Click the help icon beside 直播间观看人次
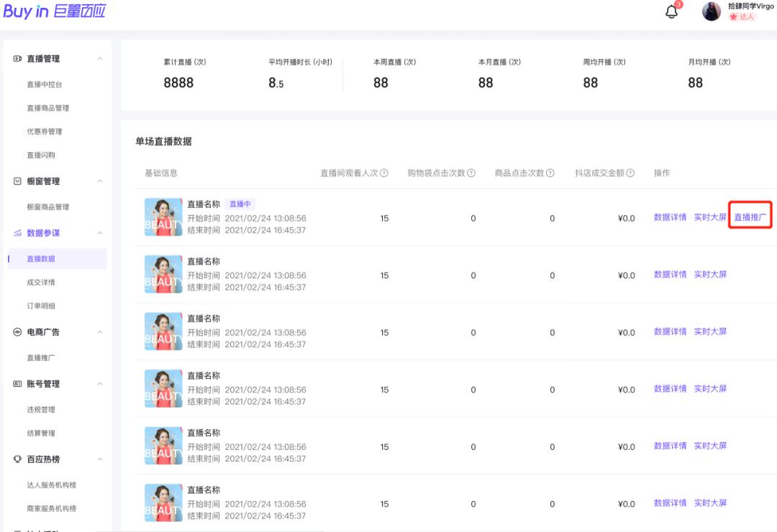 click(x=385, y=173)
